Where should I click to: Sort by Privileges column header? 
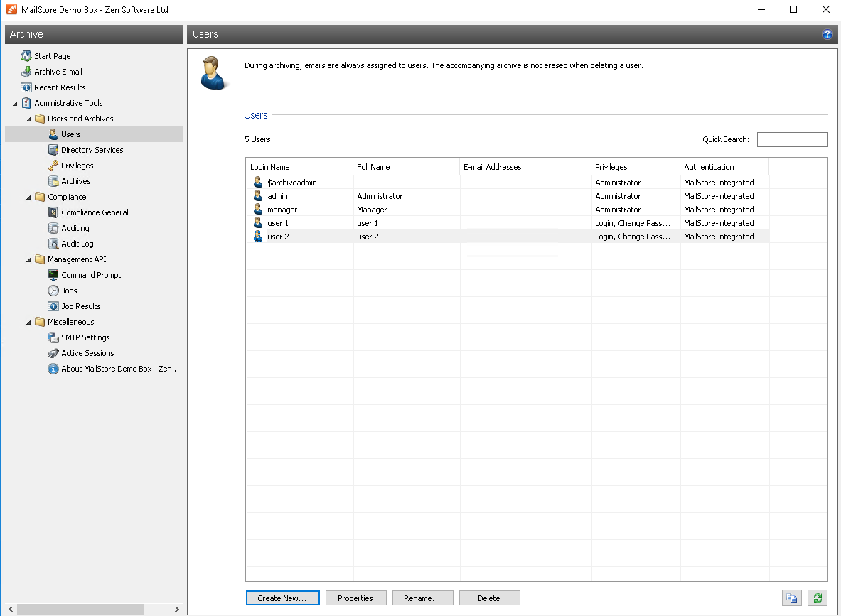(636, 167)
